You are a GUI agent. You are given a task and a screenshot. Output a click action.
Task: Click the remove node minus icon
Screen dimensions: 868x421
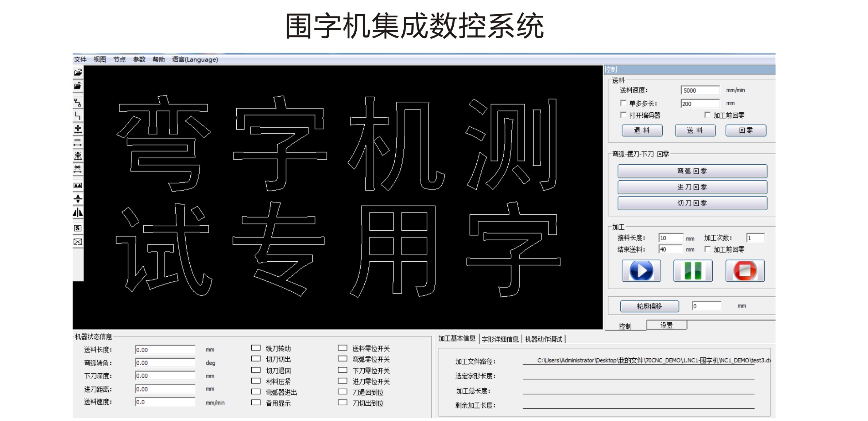(x=78, y=143)
